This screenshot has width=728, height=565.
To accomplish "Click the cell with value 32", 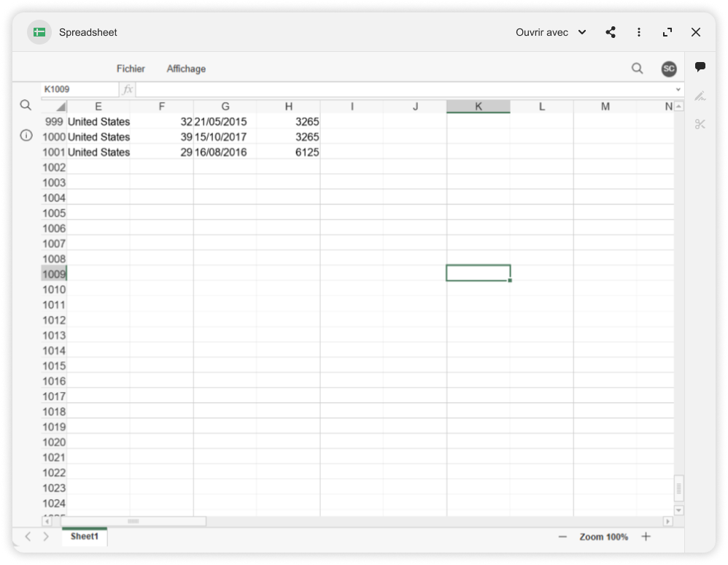I will pyautogui.click(x=161, y=122).
